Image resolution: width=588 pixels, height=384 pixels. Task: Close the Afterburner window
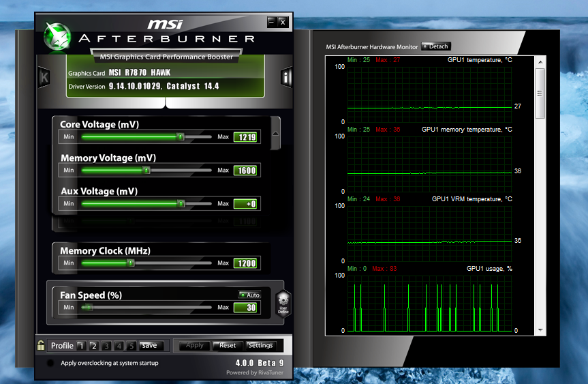(x=283, y=22)
